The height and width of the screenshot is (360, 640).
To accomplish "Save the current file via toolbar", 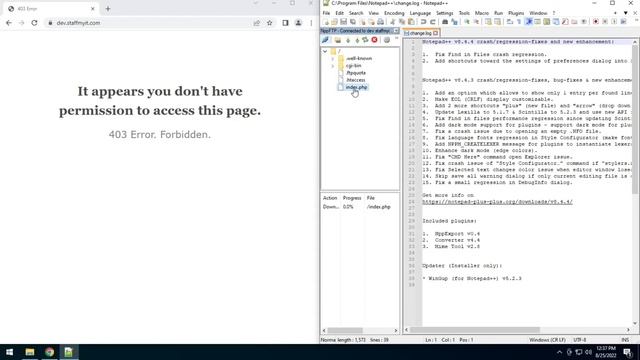I will point(343,22).
